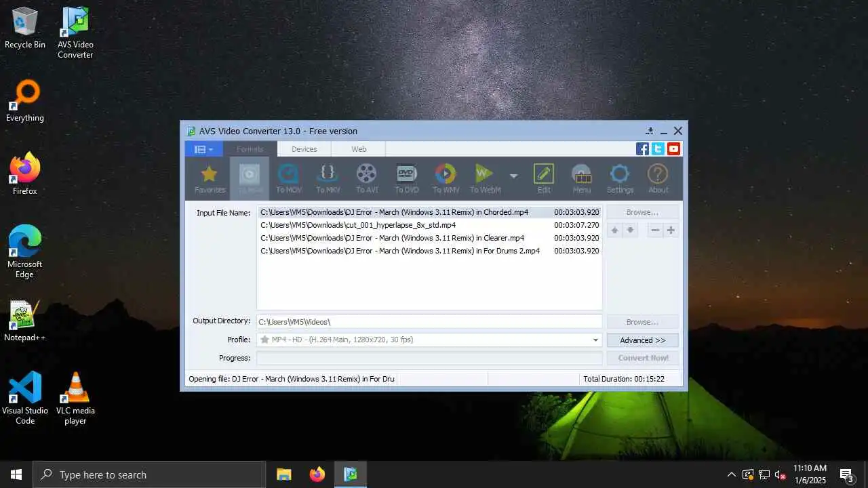Click Browse next to Output Directory
The height and width of the screenshot is (488, 868).
pyautogui.click(x=643, y=322)
